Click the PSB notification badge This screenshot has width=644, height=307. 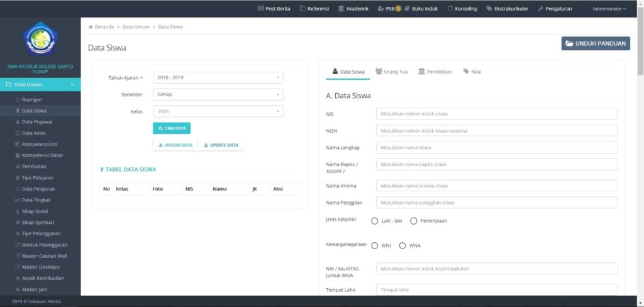[398, 9]
